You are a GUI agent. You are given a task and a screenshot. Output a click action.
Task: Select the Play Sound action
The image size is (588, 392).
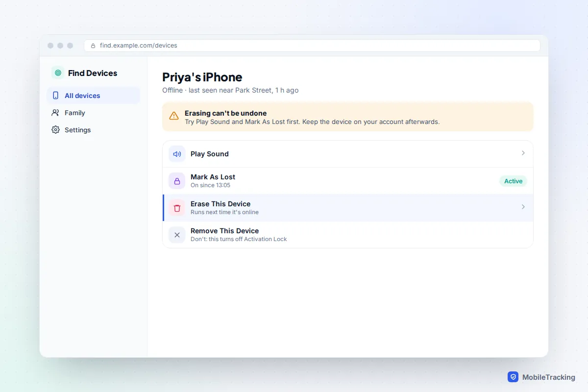[348, 154]
